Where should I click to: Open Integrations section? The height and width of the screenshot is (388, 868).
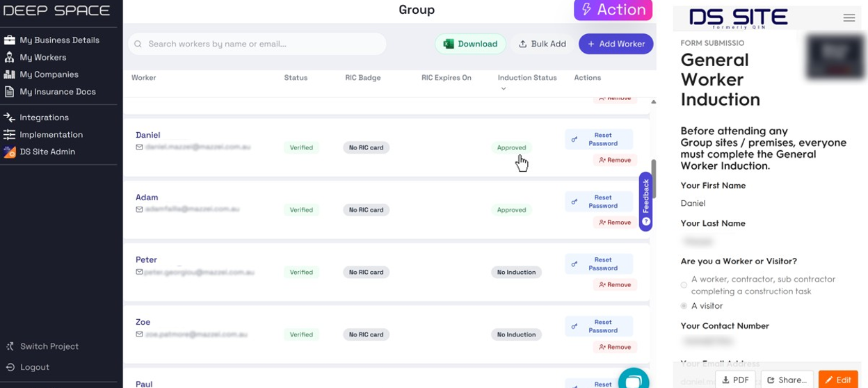pyautogui.click(x=44, y=118)
